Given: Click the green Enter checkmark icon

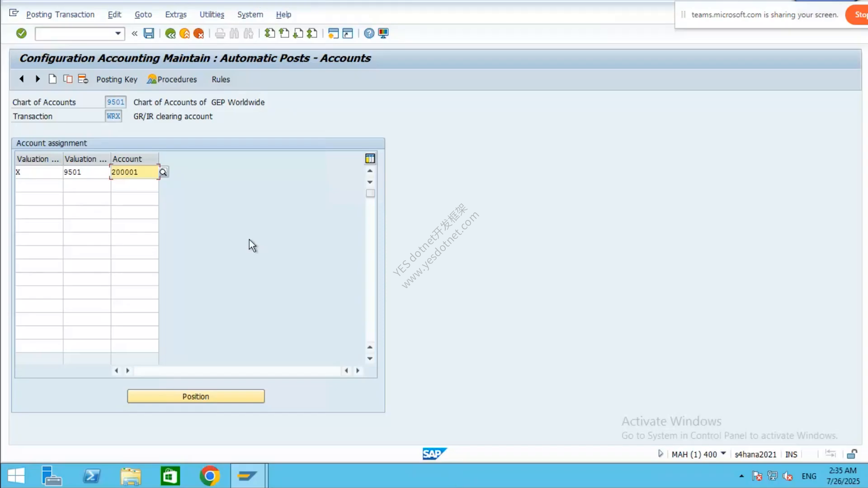Looking at the screenshot, I should pyautogui.click(x=21, y=33).
